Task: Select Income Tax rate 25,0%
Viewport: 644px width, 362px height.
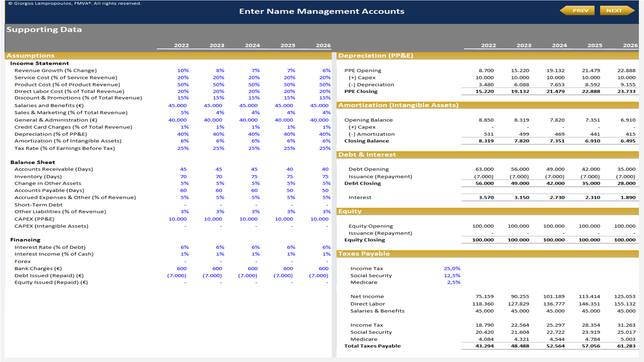Action: pyautogui.click(x=453, y=268)
